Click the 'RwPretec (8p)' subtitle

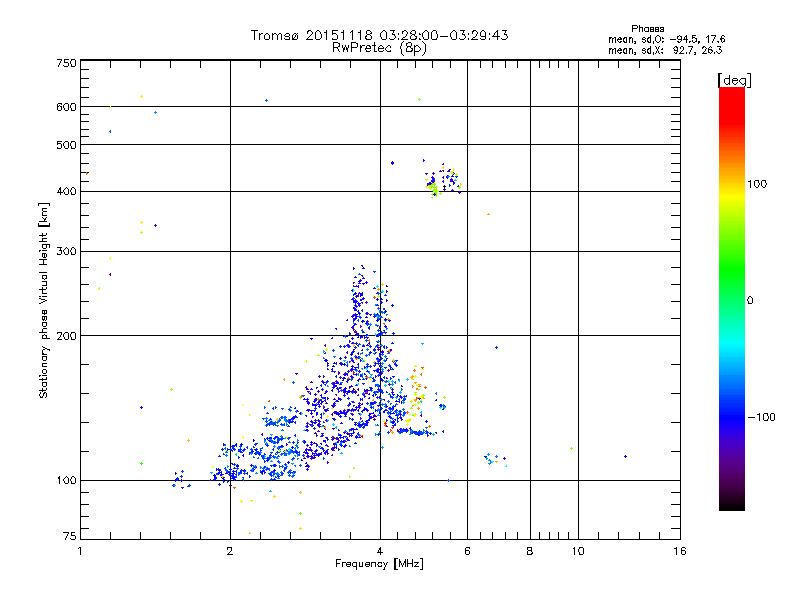(379, 48)
